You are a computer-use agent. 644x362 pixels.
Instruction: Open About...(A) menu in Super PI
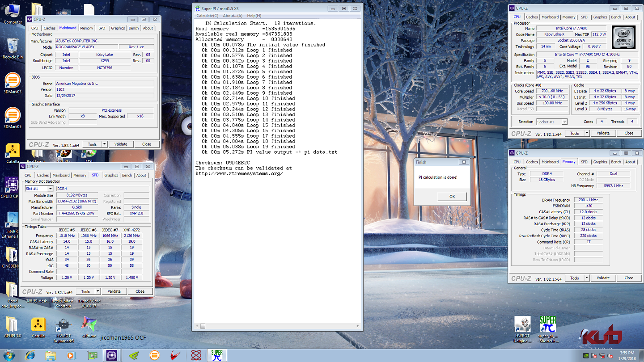pos(233,16)
